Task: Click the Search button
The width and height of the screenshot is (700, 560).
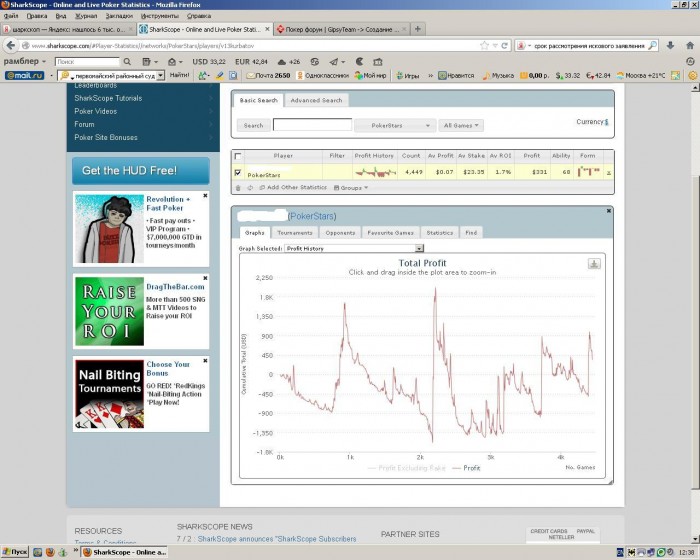Action: point(253,125)
